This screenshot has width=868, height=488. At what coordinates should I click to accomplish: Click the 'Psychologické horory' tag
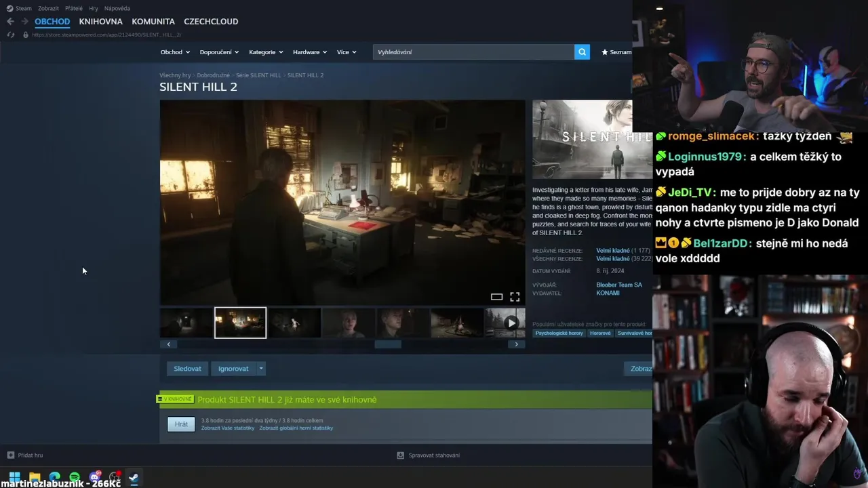pyautogui.click(x=559, y=333)
